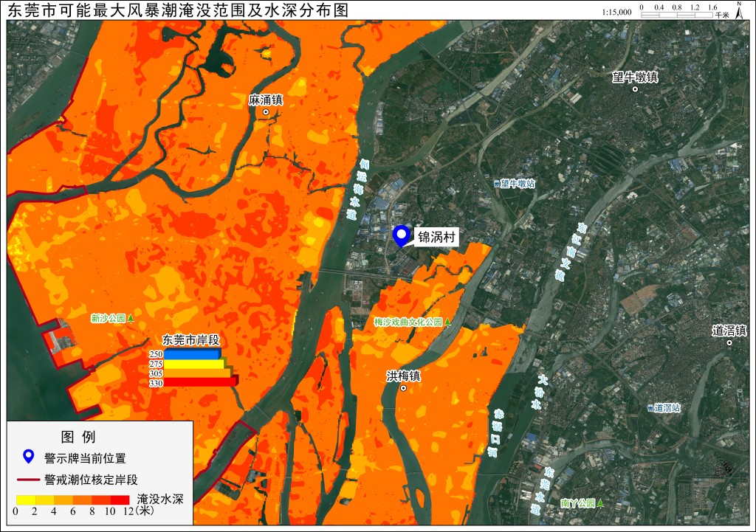
Task: Click the 淹没水深 color ramp in legend
Action: pyautogui.click(x=73, y=500)
